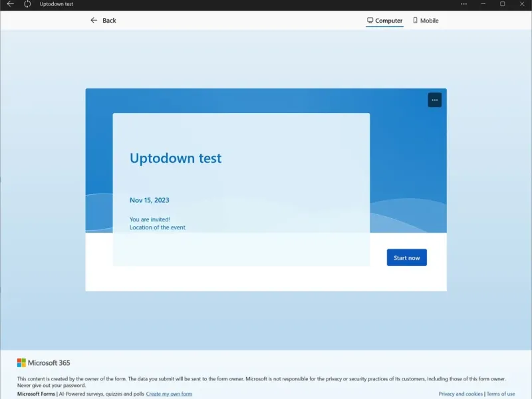Screen dimensions: 532x399
Task: Click the Uptodown test form title
Action: (x=176, y=158)
